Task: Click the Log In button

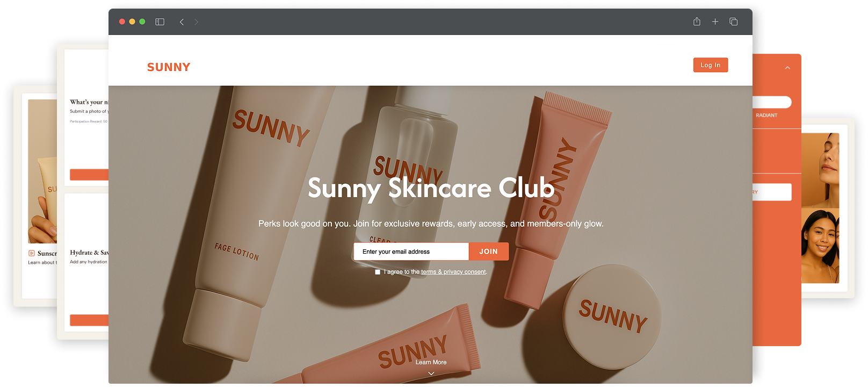Action: (x=711, y=65)
